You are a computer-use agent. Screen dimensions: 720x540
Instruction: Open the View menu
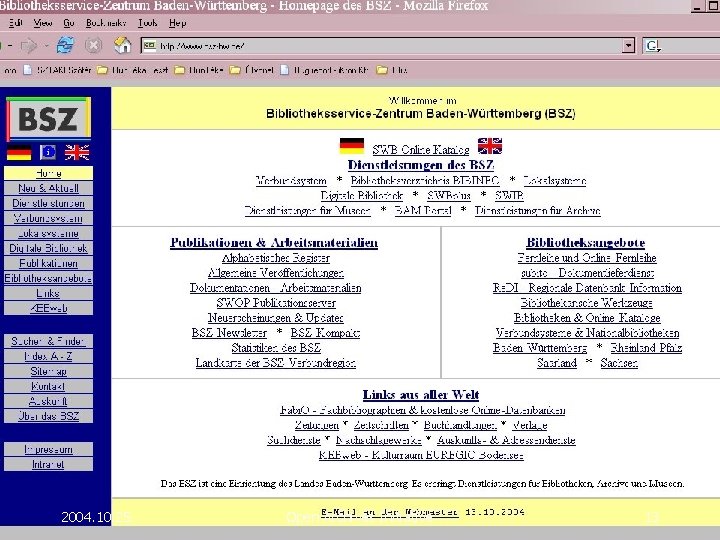pyautogui.click(x=43, y=22)
